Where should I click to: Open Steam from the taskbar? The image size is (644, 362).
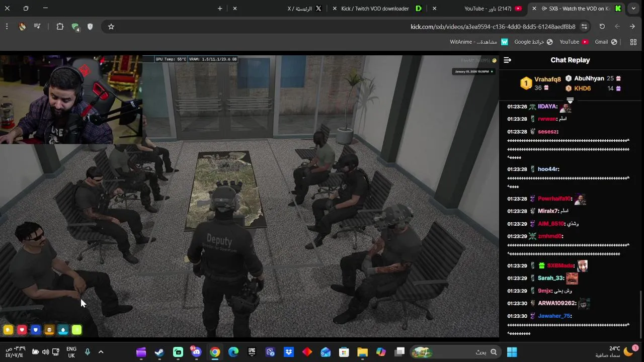point(159,352)
